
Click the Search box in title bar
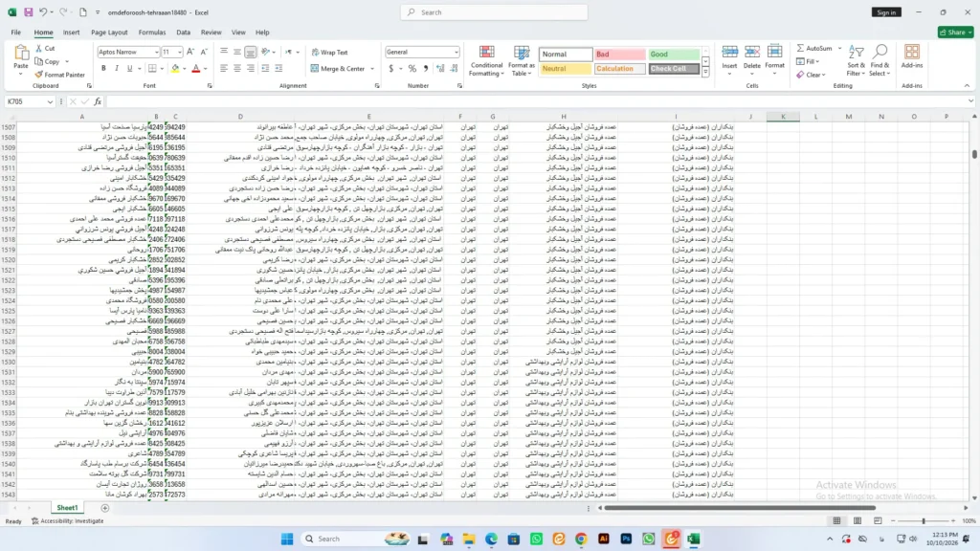click(494, 11)
